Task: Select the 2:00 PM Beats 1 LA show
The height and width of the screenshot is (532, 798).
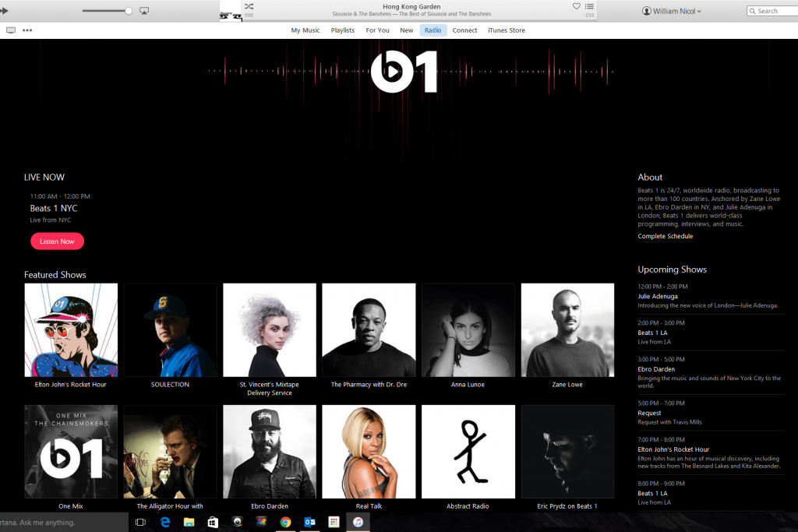Action: pos(652,333)
